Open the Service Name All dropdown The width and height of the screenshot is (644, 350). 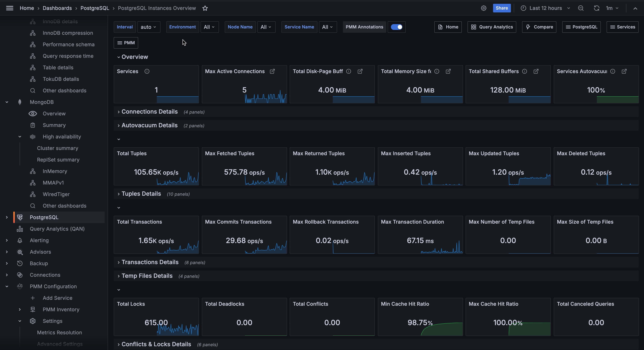[328, 27]
